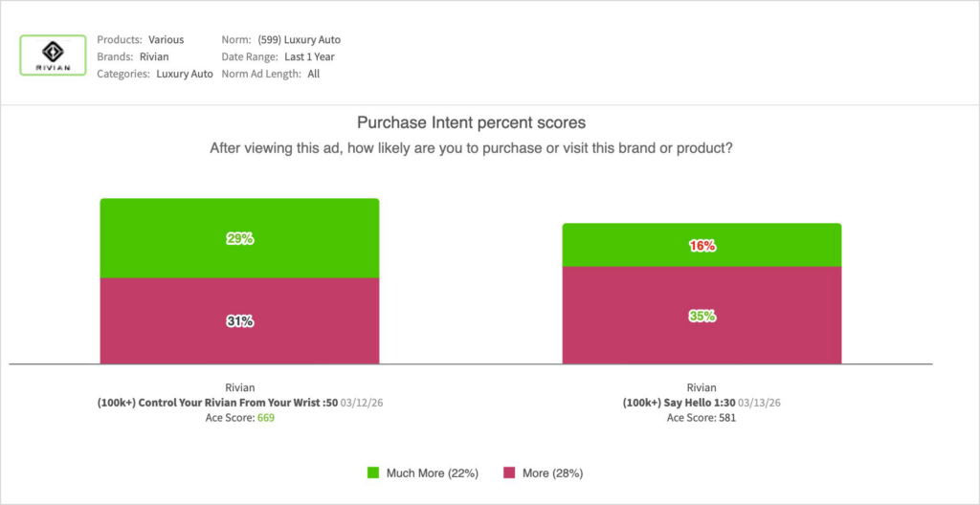This screenshot has width=980, height=505.
Task: Click the Purchase Intent percent scores title
Action: [471, 122]
